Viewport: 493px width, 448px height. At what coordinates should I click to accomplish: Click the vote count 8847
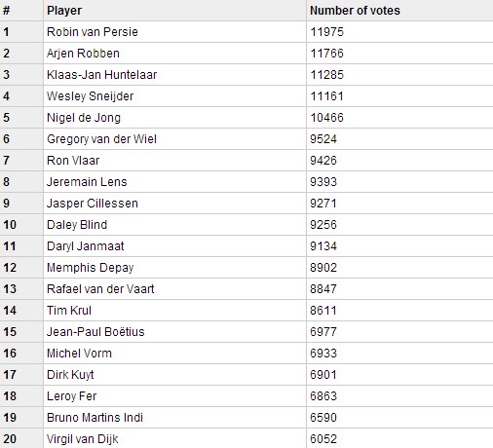click(x=323, y=289)
